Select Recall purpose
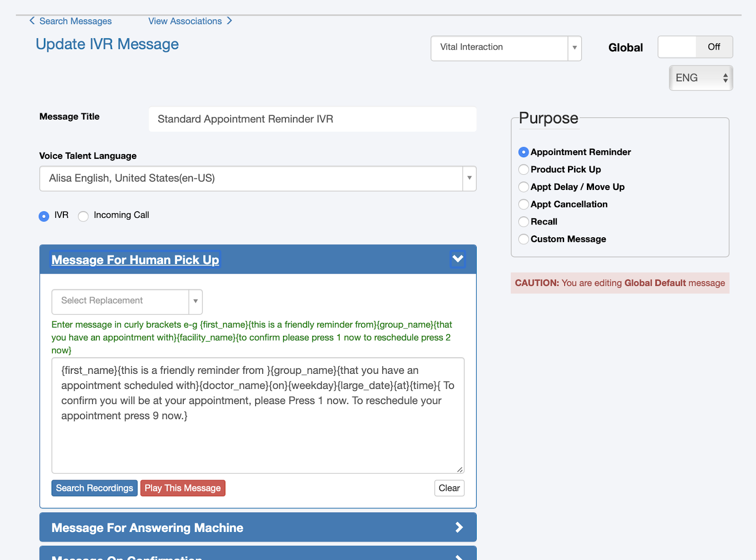This screenshot has height=560, width=756. coord(524,222)
